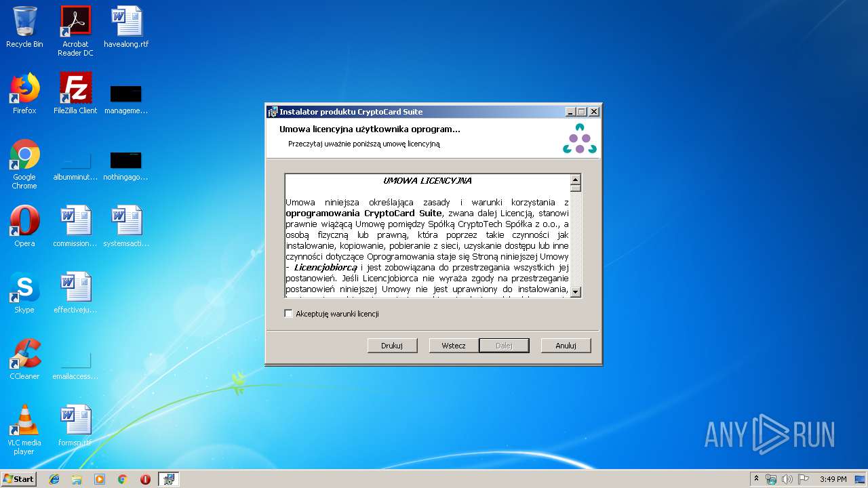Open FileZilla Client shortcut

(x=75, y=94)
